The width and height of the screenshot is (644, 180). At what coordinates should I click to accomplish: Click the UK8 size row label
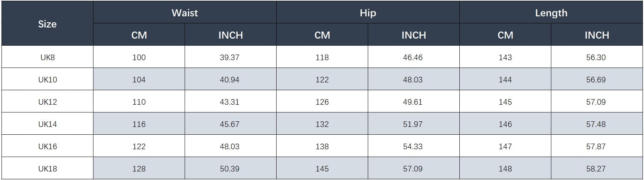[47, 58]
